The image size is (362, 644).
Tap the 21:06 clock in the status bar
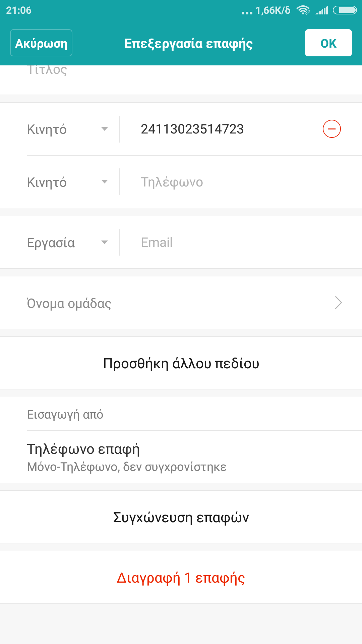19,10
